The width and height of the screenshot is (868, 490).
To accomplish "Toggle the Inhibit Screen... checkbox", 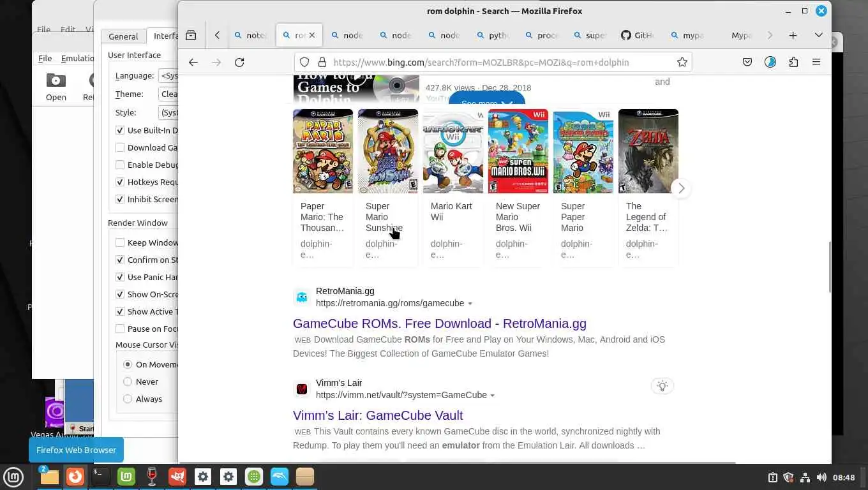I will pos(120,199).
